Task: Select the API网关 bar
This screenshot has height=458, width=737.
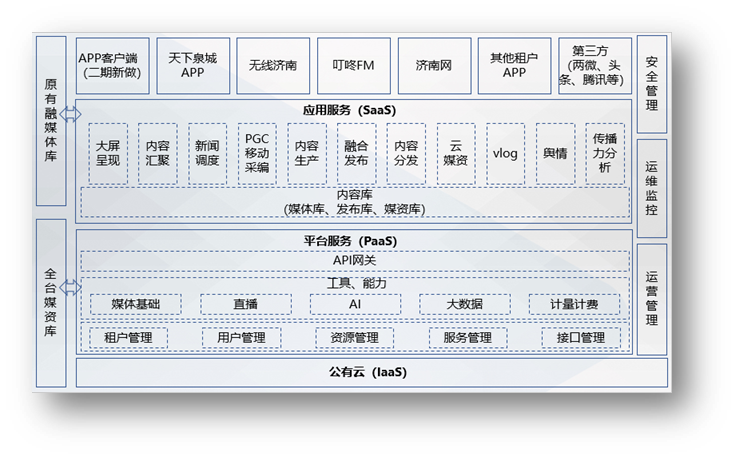Action: coord(353,260)
